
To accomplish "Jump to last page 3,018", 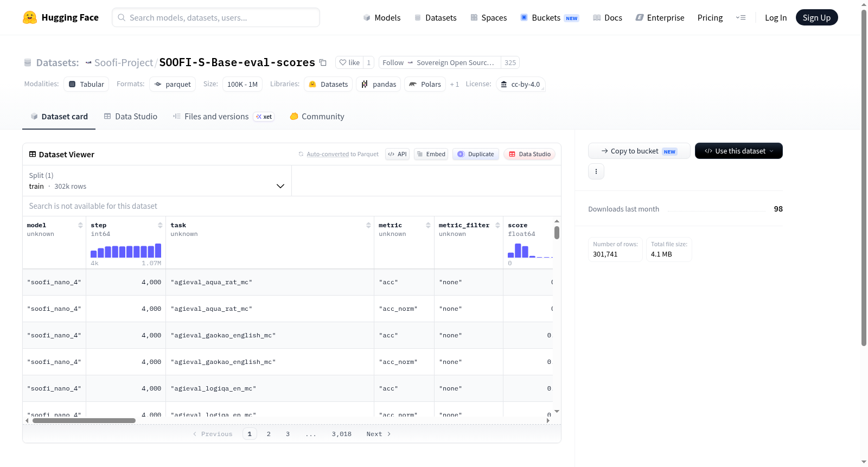I will pos(342,434).
